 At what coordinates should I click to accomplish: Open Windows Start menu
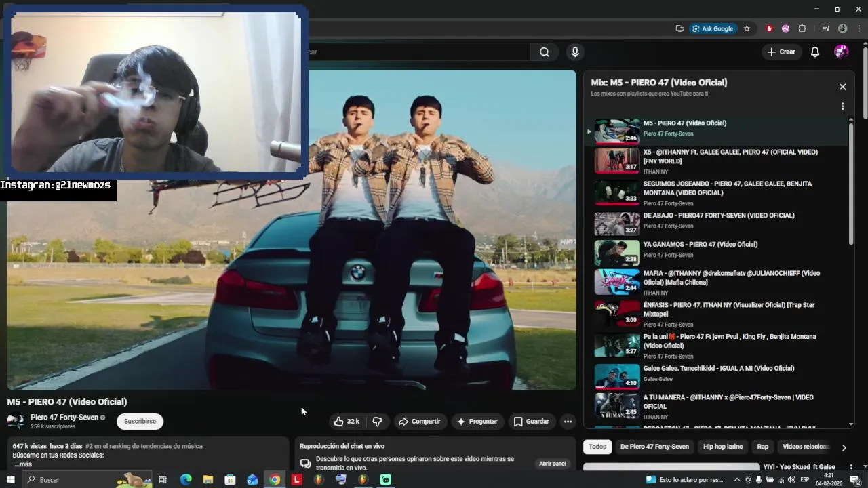[10, 480]
